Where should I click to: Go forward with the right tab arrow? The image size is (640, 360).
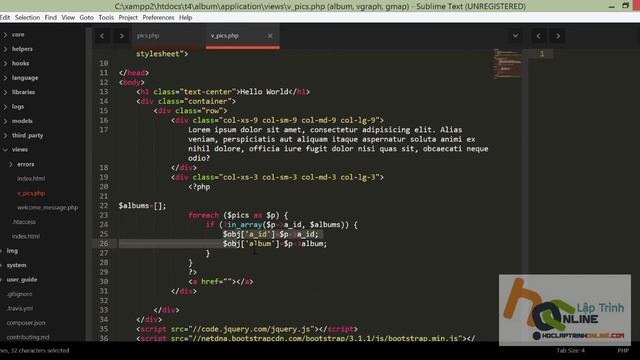[121, 36]
